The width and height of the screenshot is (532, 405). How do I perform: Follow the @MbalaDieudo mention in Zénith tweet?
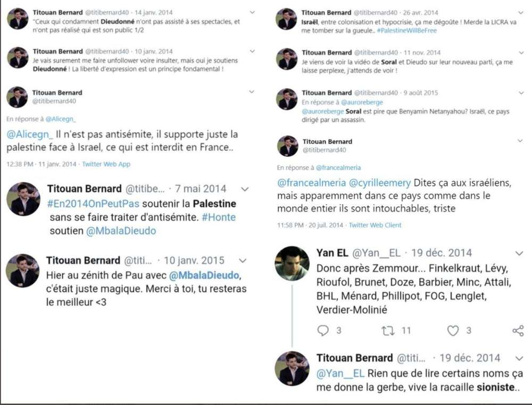(x=205, y=275)
